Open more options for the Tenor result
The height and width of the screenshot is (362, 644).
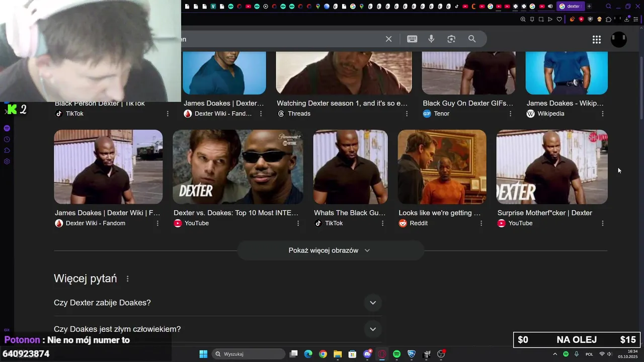(x=510, y=114)
